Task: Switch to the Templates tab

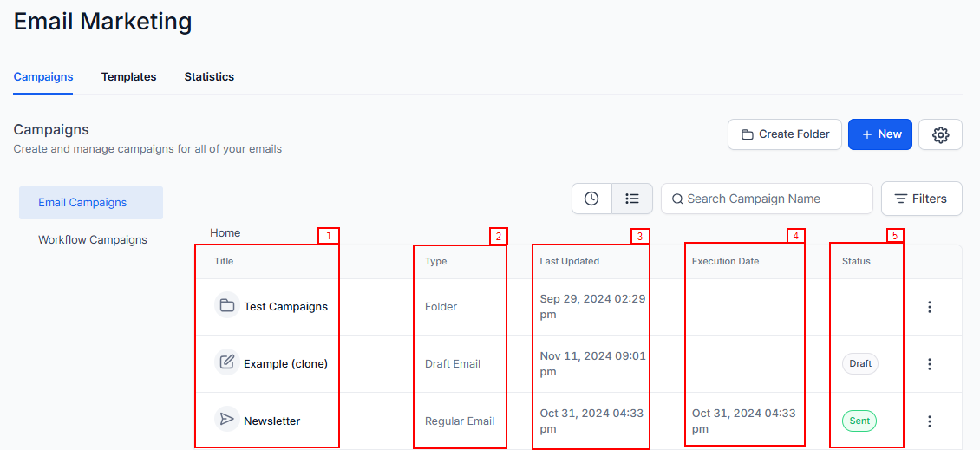Action: pos(128,77)
